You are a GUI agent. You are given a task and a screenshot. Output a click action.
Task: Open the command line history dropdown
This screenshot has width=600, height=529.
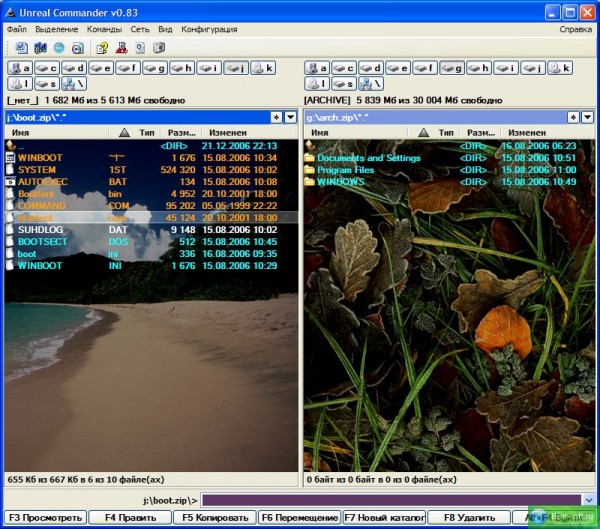(x=588, y=499)
